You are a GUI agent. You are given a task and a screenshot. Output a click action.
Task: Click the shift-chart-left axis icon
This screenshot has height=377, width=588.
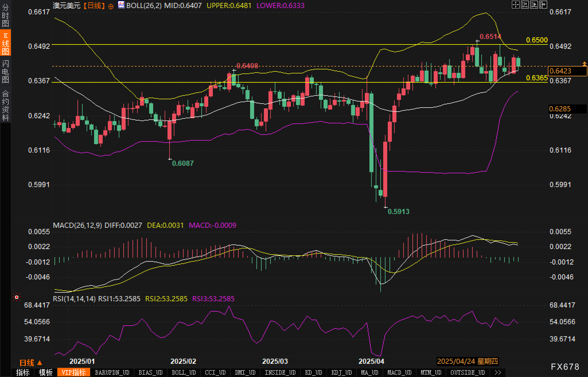(525, 5)
